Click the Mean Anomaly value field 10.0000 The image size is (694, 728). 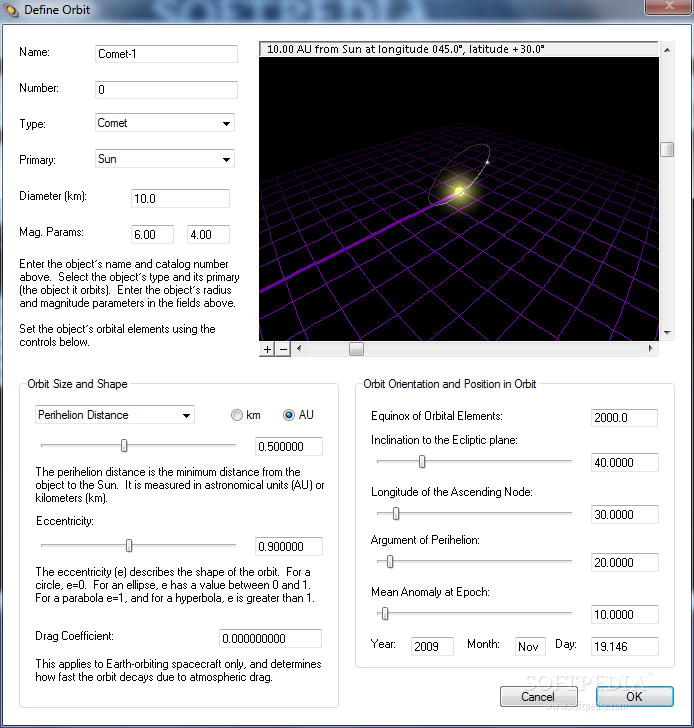[624, 614]
